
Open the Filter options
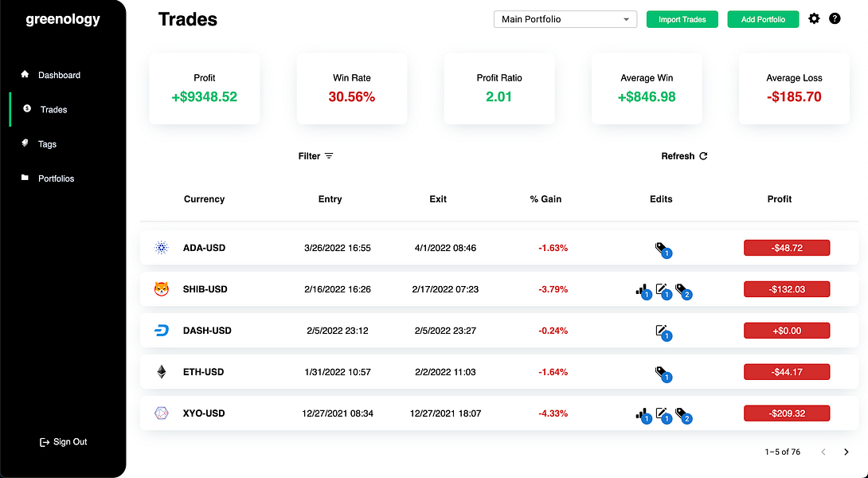[x=315, y=156]
